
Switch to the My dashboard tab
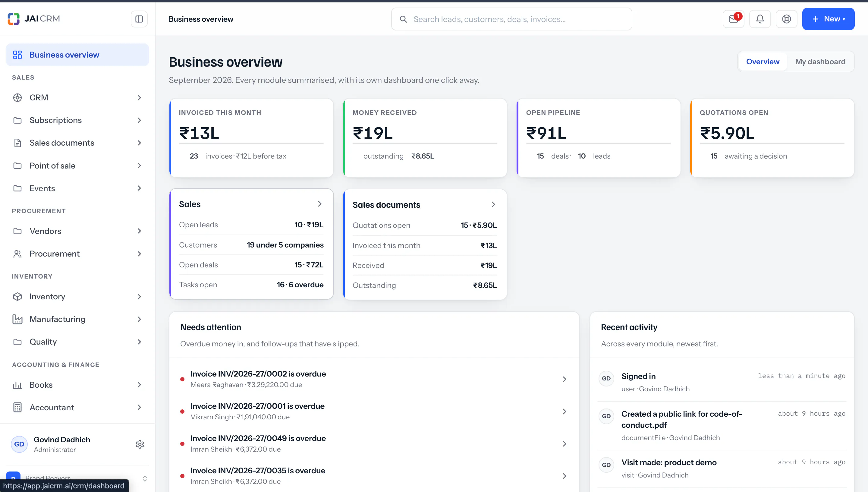pyautogui.click(x=820, y=61)
